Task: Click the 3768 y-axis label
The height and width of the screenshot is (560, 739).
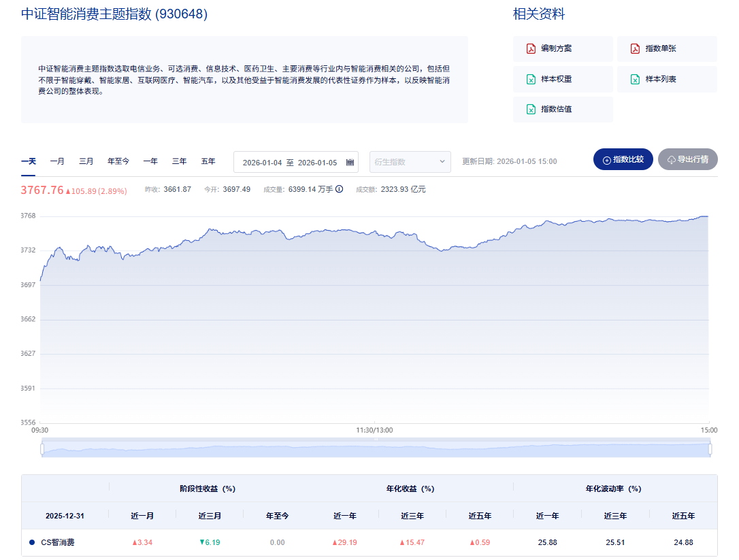Action: [28, 216]
